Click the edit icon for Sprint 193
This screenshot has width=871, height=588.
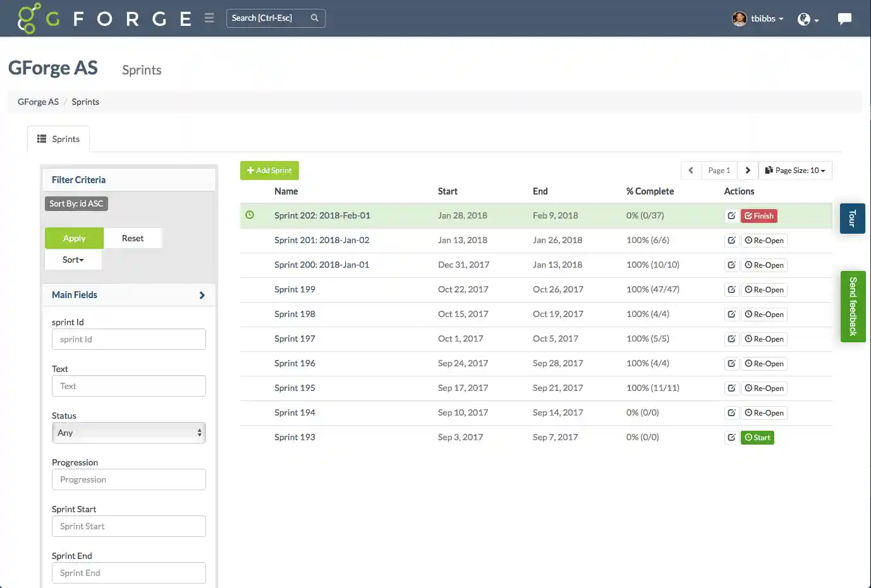coord(732,437)
